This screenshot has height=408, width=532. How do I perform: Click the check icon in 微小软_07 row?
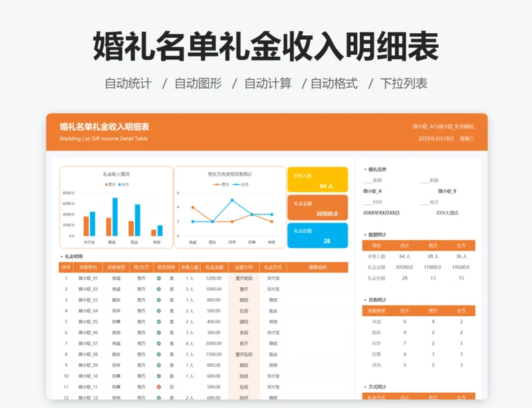coord(159,343)
